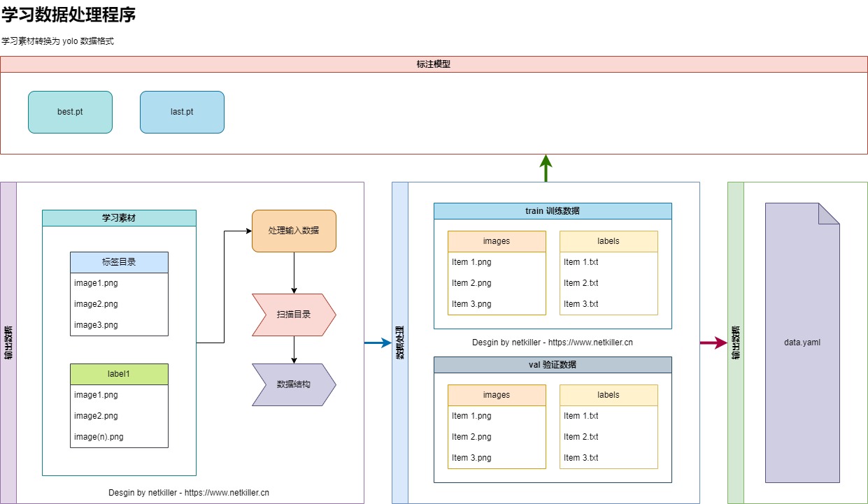Click the blue right-pointing arrow
This screenshot has height=504, width=868.
click(x=378, y=343)
